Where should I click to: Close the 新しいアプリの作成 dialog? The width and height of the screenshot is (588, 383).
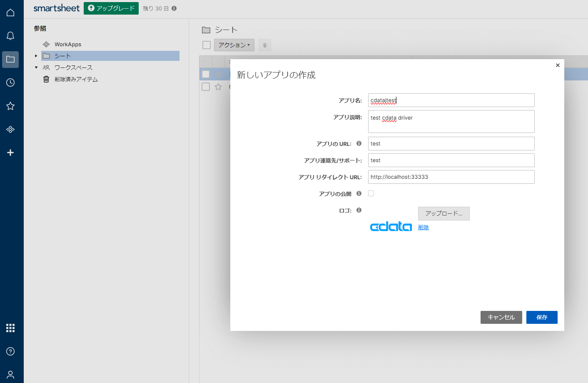tap(558, 65)
